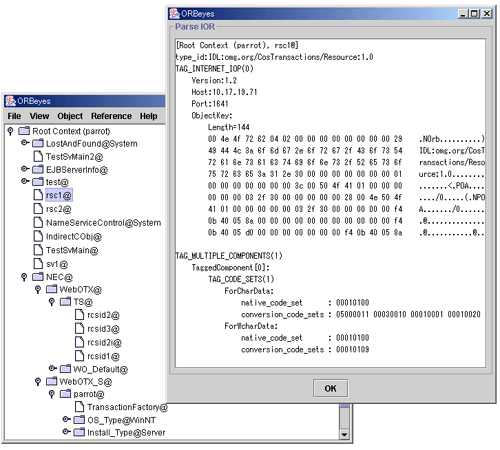Click the rcsid2@ document icon

(79, 315)
